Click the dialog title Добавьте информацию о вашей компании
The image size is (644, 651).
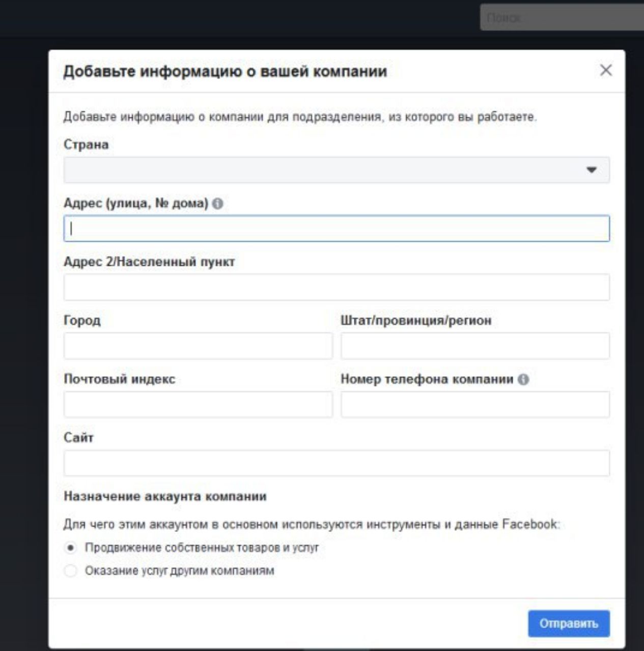coord(225,71)
